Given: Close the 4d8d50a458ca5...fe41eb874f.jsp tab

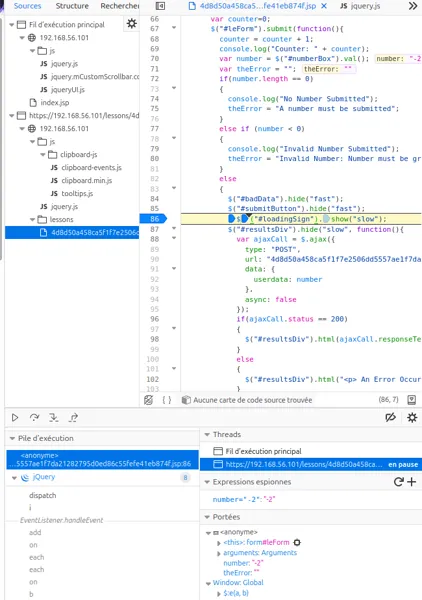Looking at the screenshot, I should 324,6.
